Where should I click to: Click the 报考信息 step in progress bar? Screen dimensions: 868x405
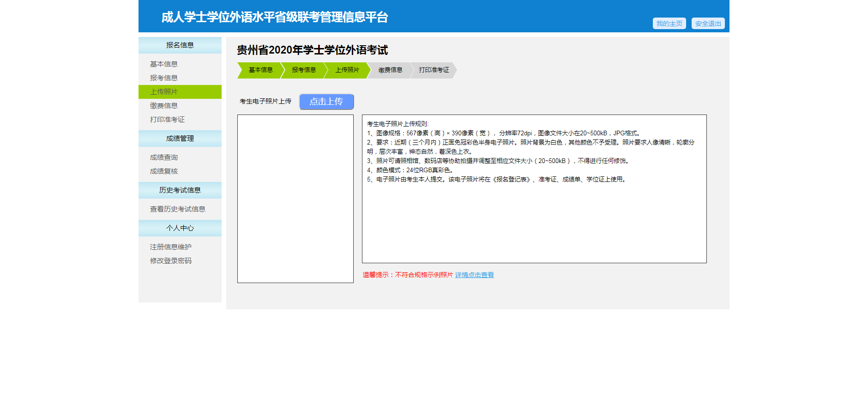tap(304, 70)
